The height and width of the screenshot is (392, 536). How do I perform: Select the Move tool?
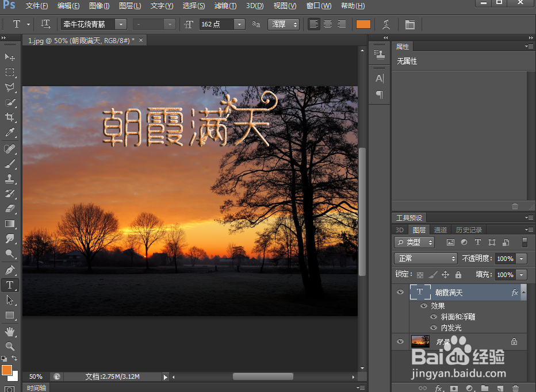pyautogui.click(x=10, y=57)
